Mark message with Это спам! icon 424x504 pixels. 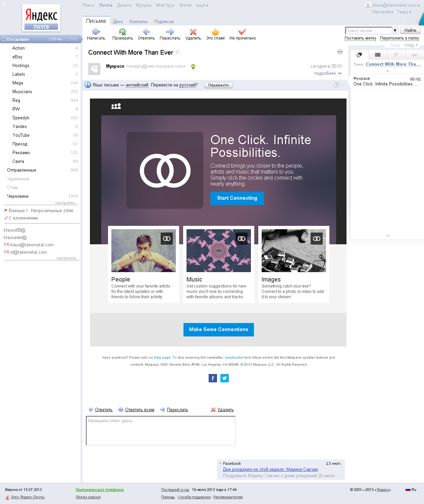215,32
